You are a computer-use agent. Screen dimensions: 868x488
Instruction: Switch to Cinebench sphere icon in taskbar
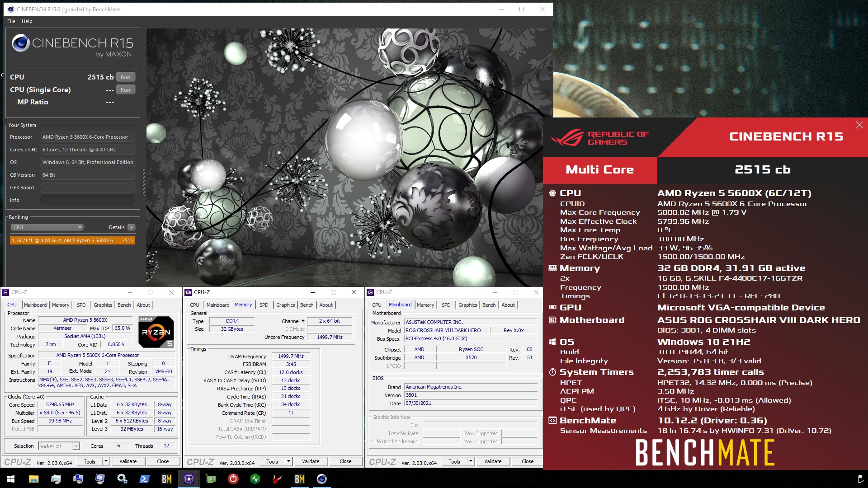[321, 479]
